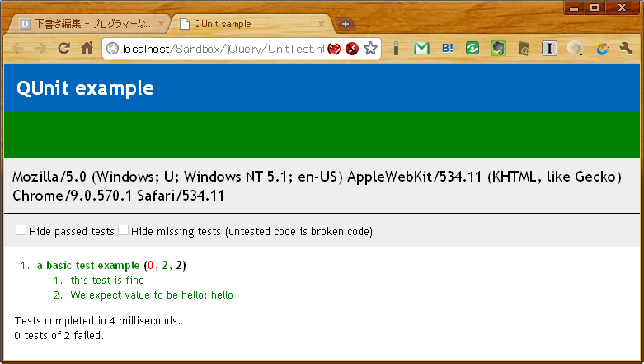
Task: Reload the page with the refresh icon
Action: 63,49
